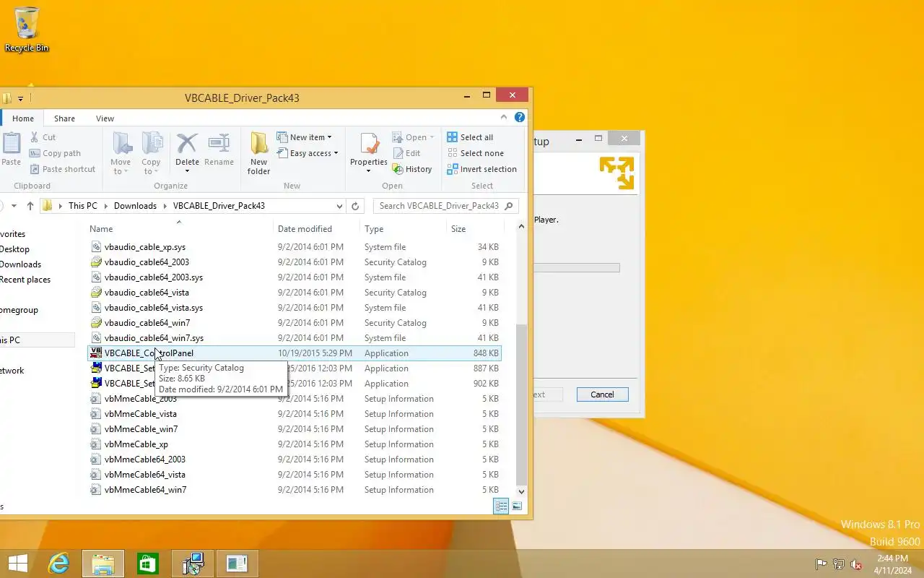Expand Downloads breadcrumb arrow

(165, 206)
